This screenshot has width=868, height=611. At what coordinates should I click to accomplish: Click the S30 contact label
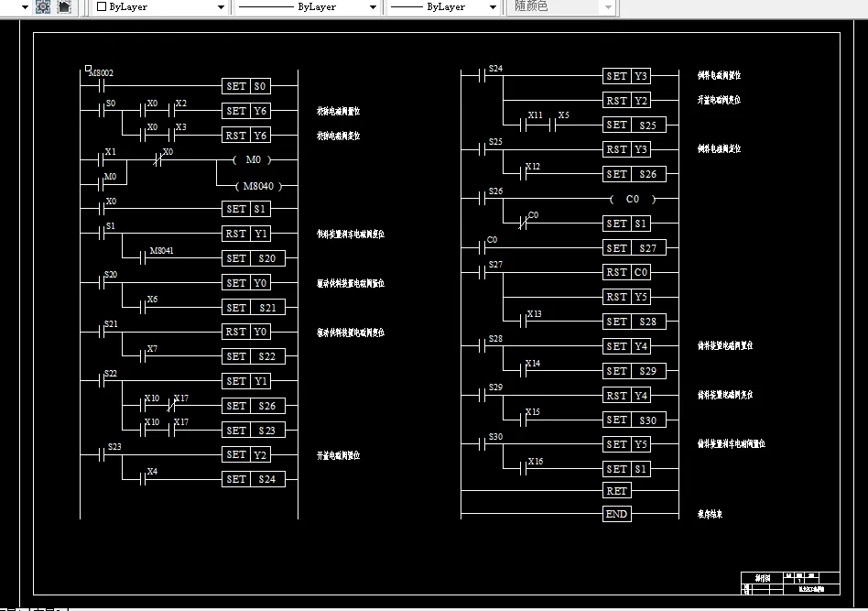click(x=495, y=437)
